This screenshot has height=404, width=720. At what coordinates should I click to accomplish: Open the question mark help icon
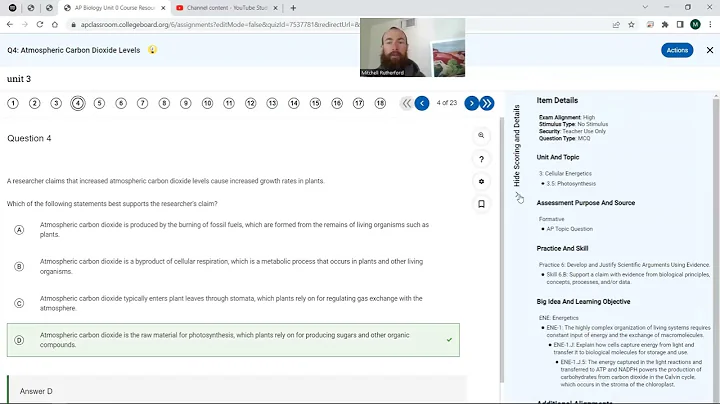[x=481, y=159]
